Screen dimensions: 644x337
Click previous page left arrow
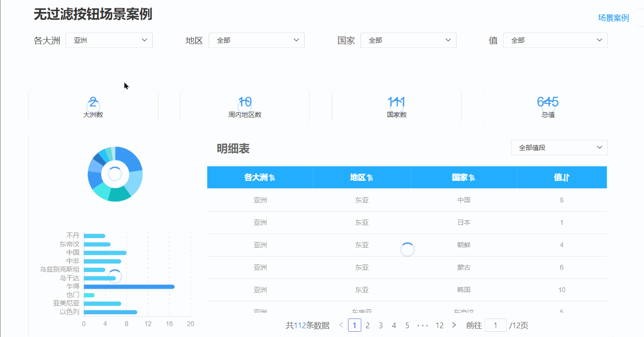click(341, 326)
